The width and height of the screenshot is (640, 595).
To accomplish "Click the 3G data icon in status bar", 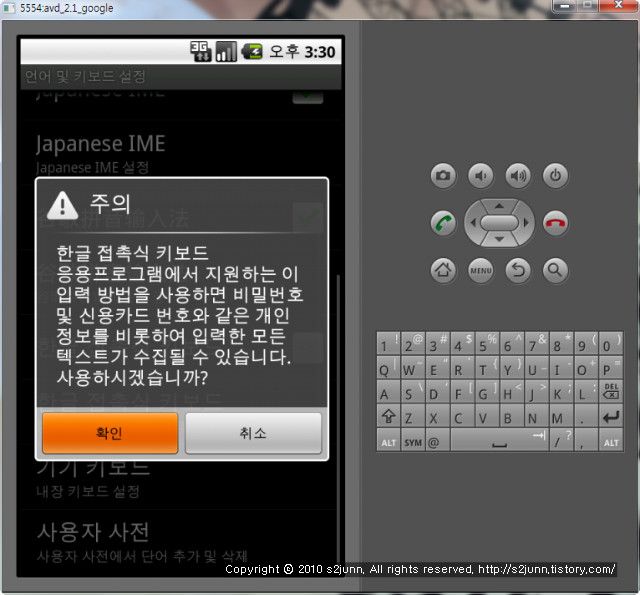I will coord(200,51).
